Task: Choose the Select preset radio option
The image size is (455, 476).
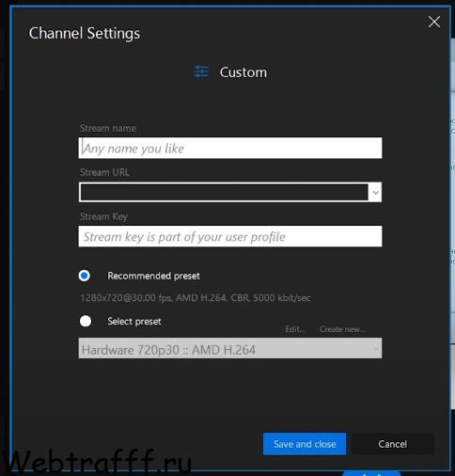Action: (x=86, y=321)
